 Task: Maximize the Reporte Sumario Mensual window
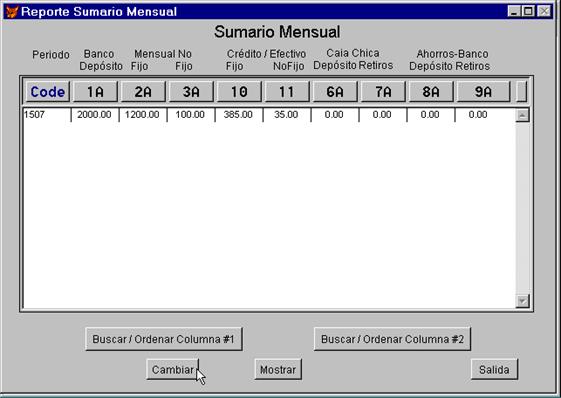528,11
